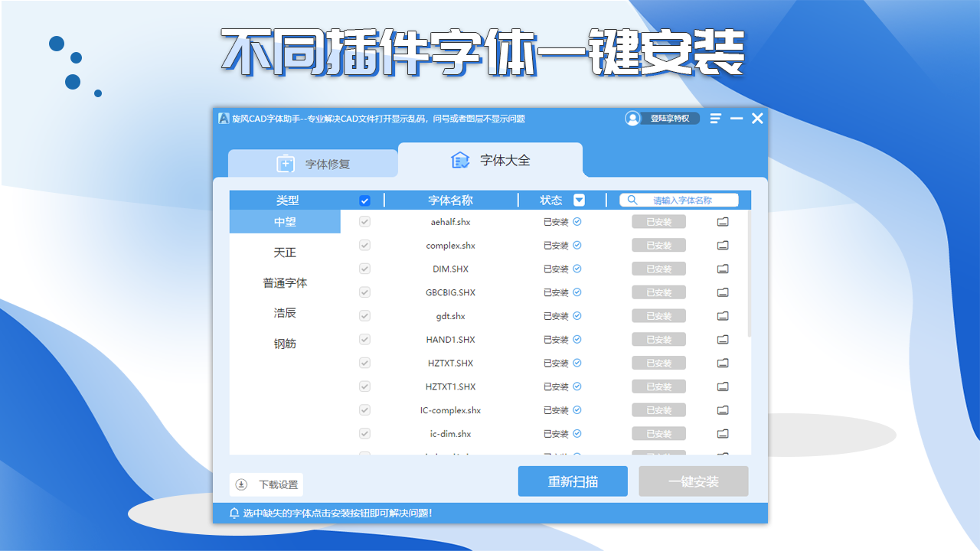980x551 pixels.
Task: Click the 重新扫描 button
Action: click(x=573, y=481)
